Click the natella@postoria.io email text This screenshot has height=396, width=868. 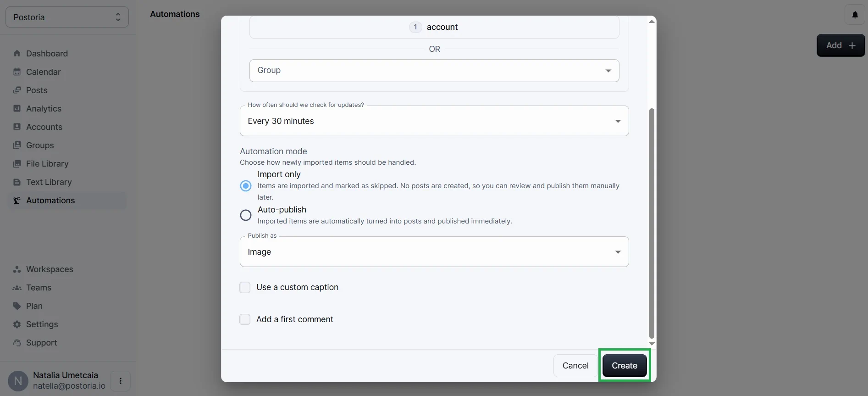(x=69, y=386)
